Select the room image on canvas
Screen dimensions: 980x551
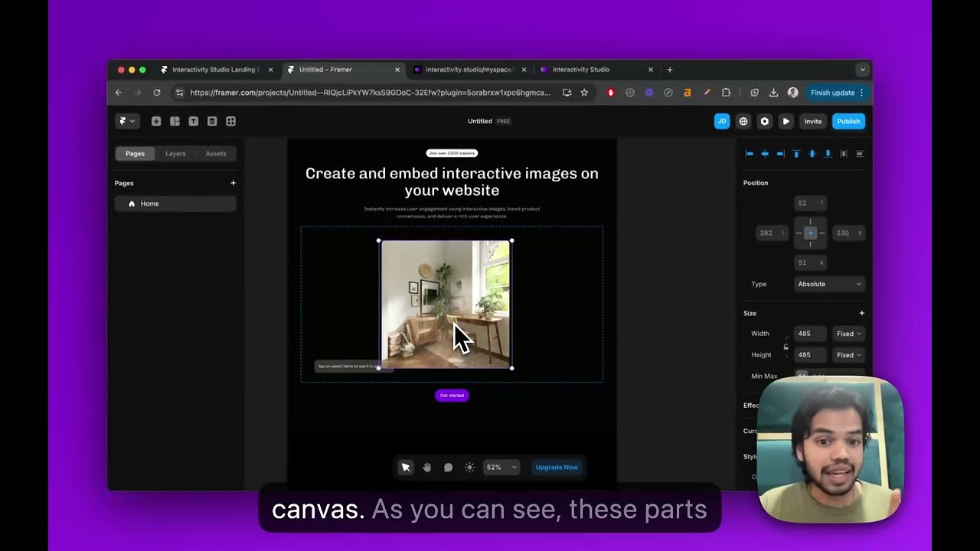[445, 305]
